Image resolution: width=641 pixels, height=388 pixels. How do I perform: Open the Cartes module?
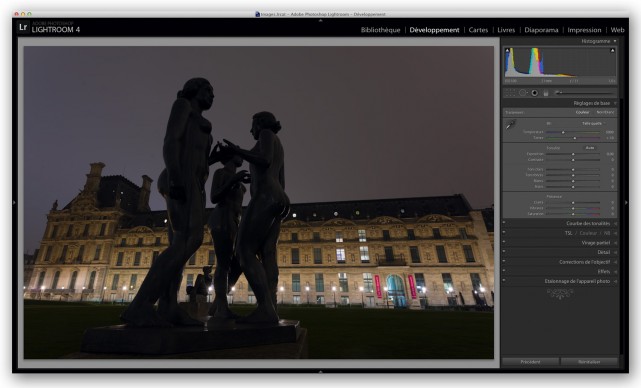(x=478, y=30)
